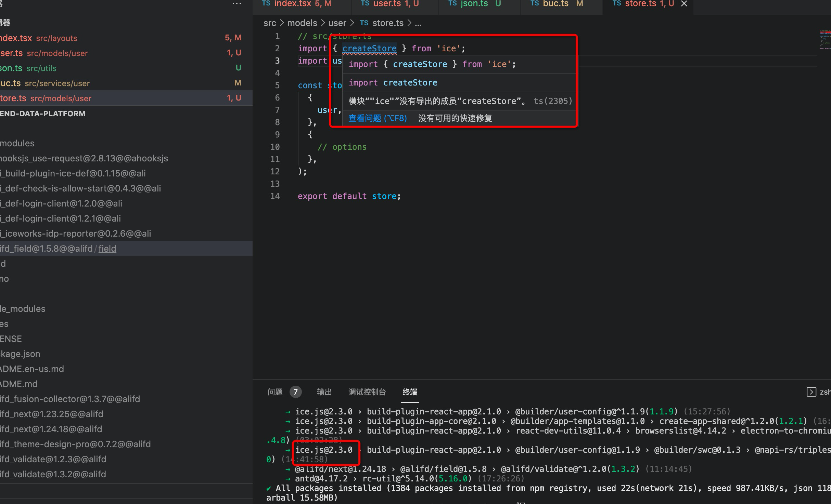Expand alifd_next@1.24.18 folder
831x504 pixels.
pyautogui.click(x=126, y=429)
